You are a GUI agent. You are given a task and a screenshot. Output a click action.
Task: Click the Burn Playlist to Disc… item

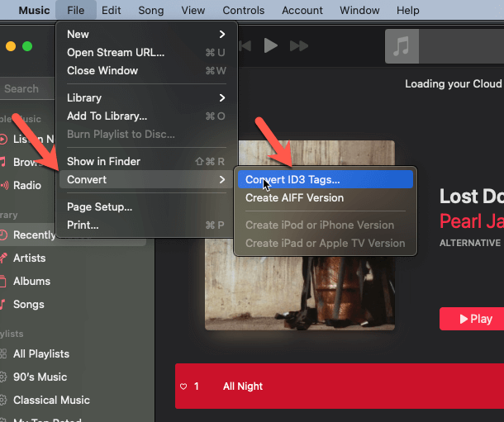146,135
